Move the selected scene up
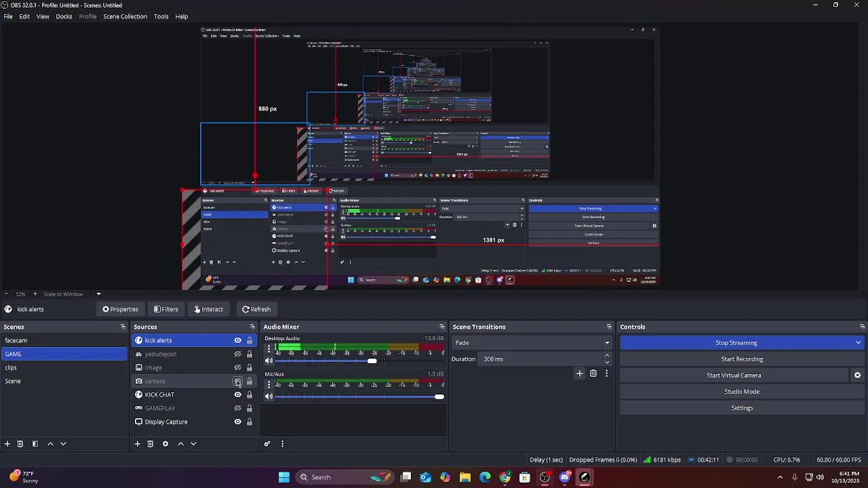868x488 pixels. (50, 444)
